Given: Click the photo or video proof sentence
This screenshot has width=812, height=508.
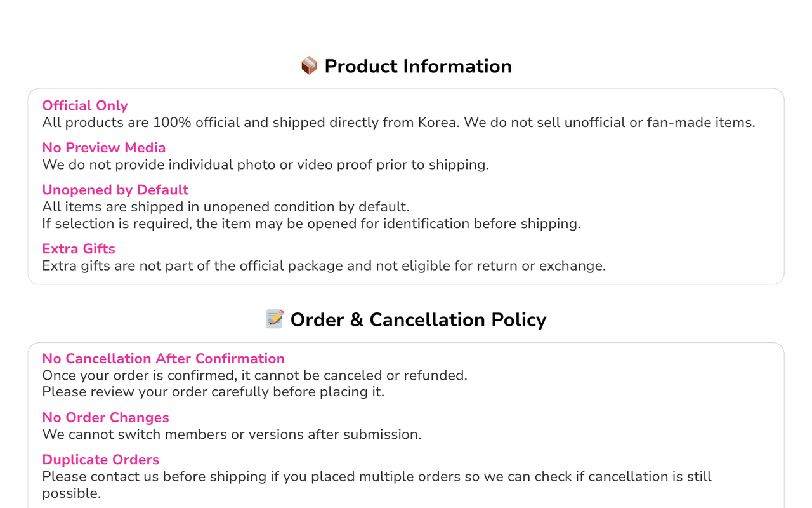Looking at the screenshot, I should click(265, 165).
